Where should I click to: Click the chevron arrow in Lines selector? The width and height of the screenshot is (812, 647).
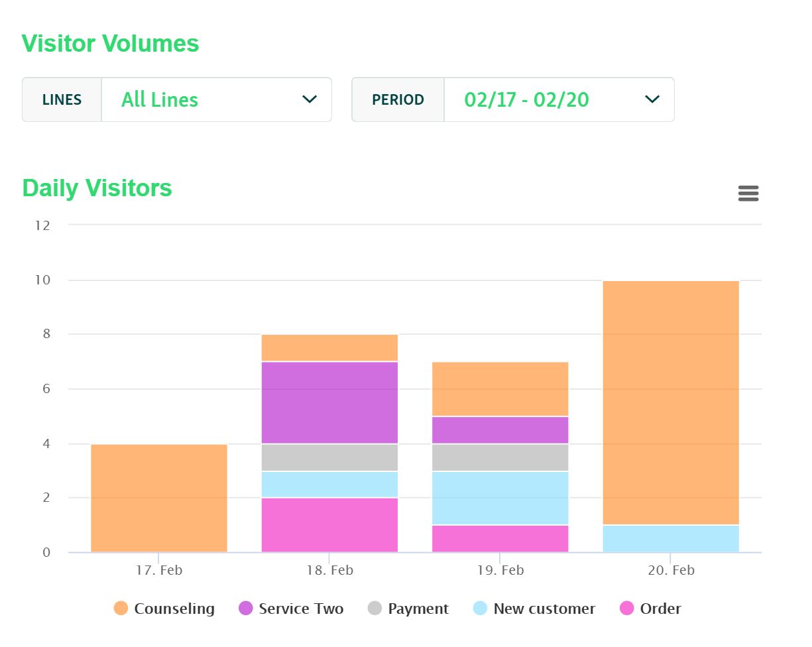[x=310, y=99]
